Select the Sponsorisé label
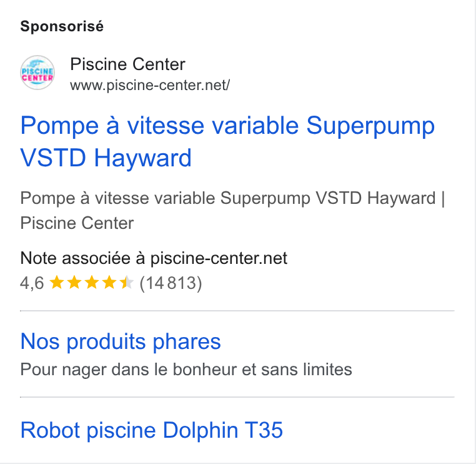Viewport: 476px width, 464px height. [x=62, y=26]
